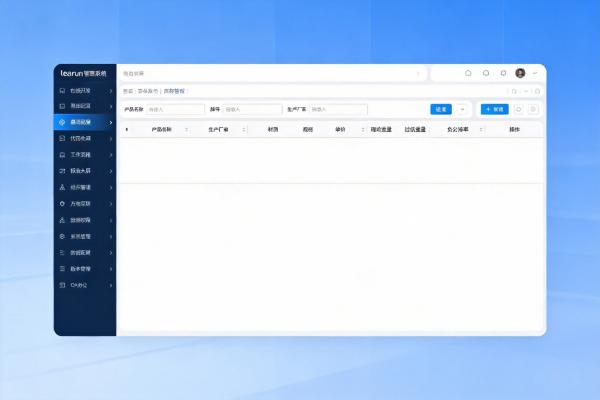Click the blue search button in the filter row

pyautogui.click(x=441, y=109)
